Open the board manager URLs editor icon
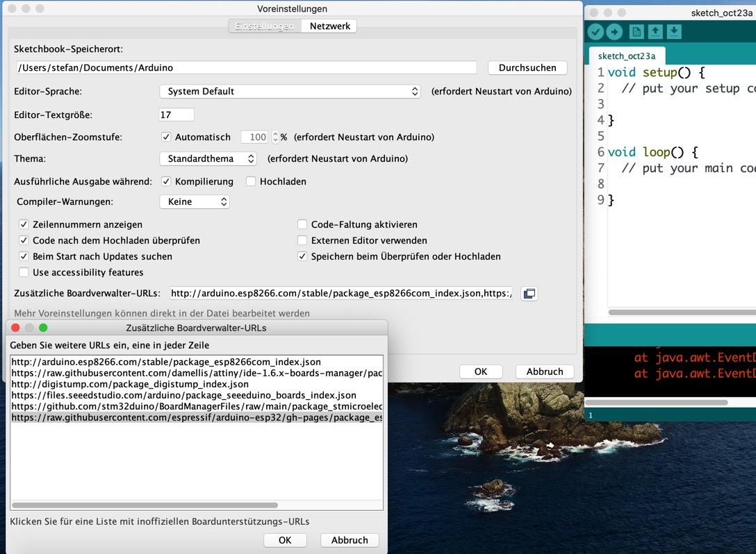Screen dimensions: 756x554 [529, 294]
